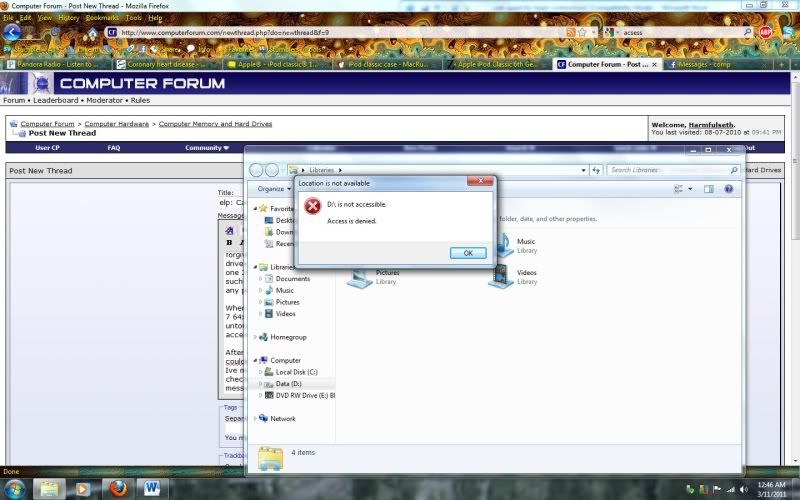800x500 pixels.
Task: Click OK in the error dialog
Action: [x=468, y=253]
